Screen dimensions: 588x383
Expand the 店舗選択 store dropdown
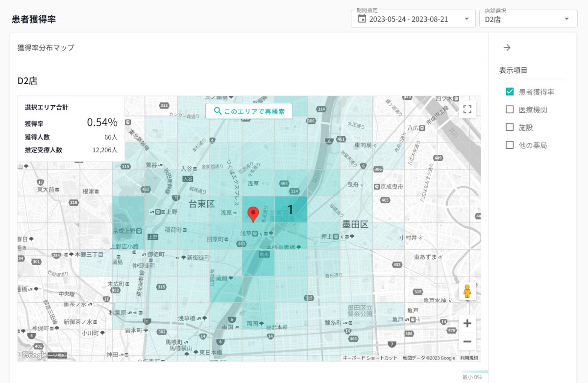click(x=528, y=19)
